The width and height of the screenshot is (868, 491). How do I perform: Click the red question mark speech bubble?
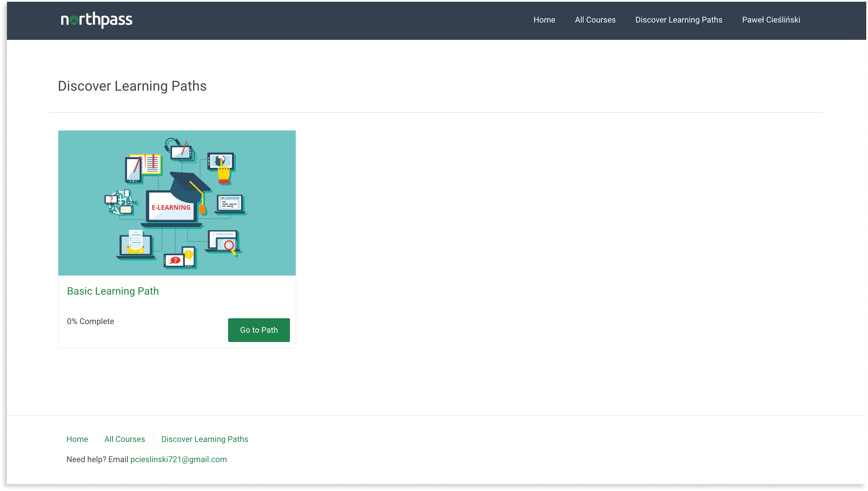175,260
